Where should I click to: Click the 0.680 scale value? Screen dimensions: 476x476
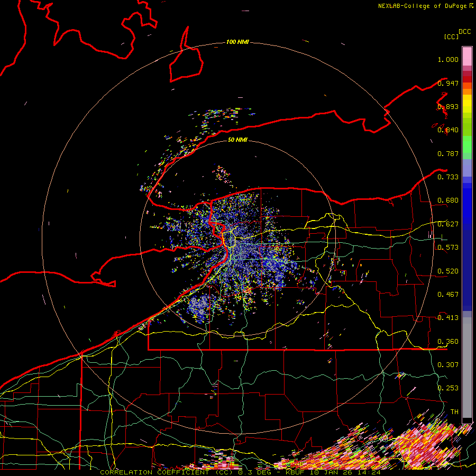[x=448, y=200]
